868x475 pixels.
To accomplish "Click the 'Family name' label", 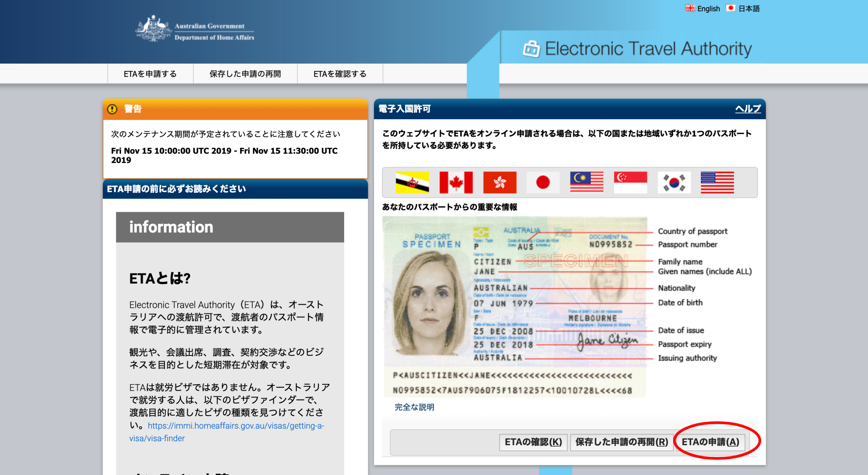I will (x=680, y=262).
